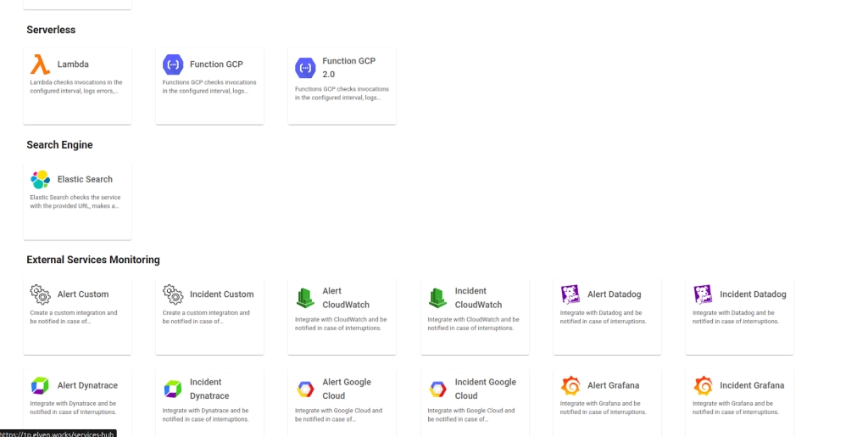The width and height of the screenshot is (868, 437).
Task: Click the Incident Grafana icon
Action: 703,386
